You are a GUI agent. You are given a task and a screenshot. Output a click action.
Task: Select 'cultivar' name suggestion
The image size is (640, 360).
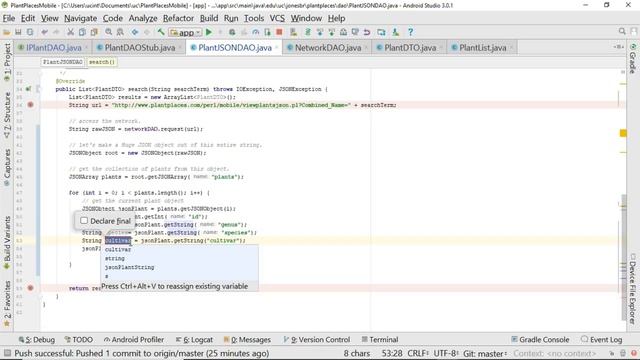[118, 249]
